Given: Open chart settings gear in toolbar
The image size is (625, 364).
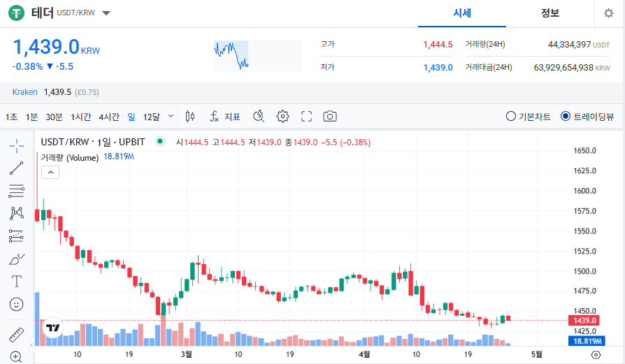Looking at the screenshot, I should tap(282, 116).
